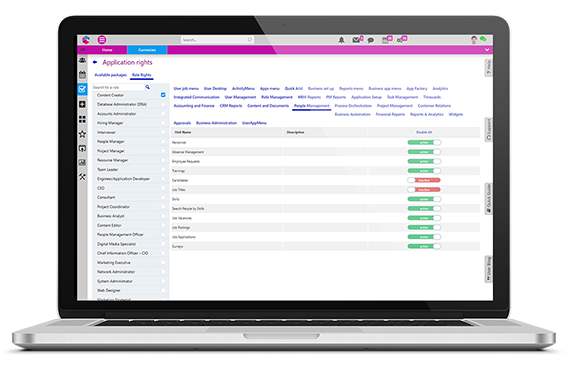Viewport: 570px width, 383px height.
Task: Click the Disable All link
Action: [424, 132]
